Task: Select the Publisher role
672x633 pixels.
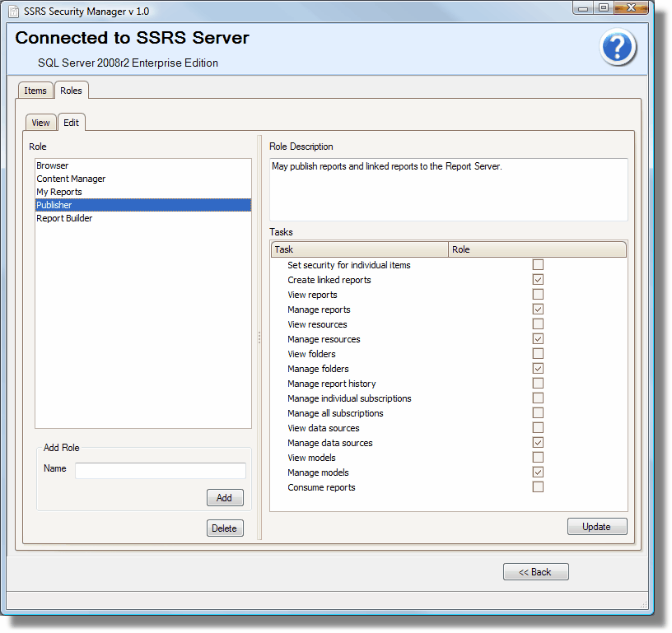Action: click(x=143, y=205)
